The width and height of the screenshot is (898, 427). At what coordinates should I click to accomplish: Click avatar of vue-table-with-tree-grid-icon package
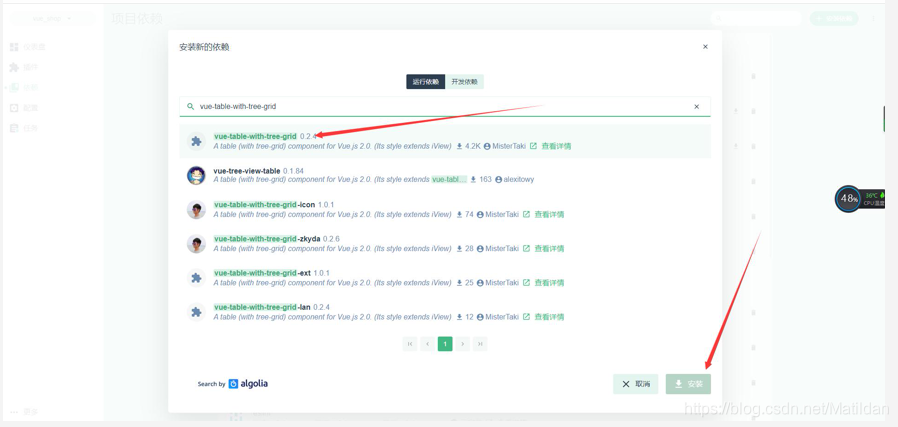click(196, 209)
